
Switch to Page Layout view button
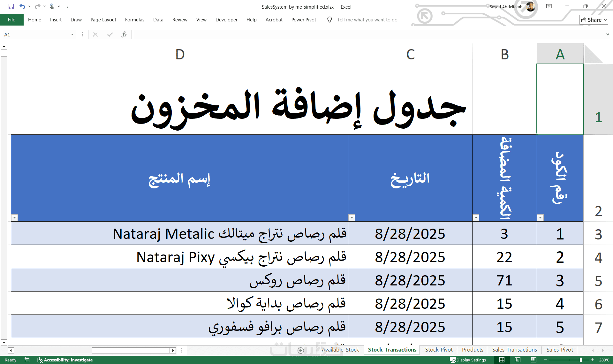point(518,360)
